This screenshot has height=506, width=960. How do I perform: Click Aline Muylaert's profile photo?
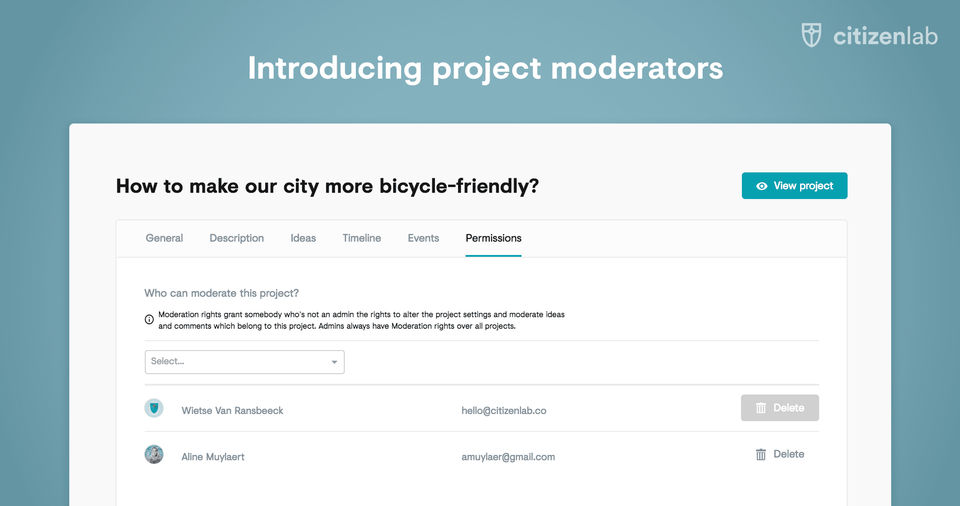(154, 455)
